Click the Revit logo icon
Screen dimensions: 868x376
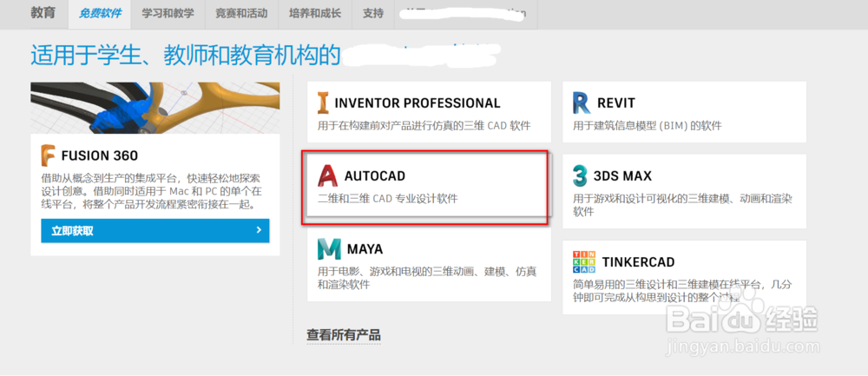pyautogui.click(x=581, y=103)
